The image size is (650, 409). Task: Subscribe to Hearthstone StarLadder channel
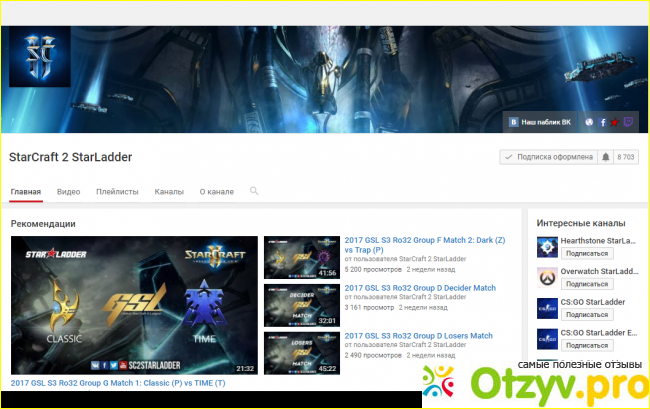click(x=588, y=255)
